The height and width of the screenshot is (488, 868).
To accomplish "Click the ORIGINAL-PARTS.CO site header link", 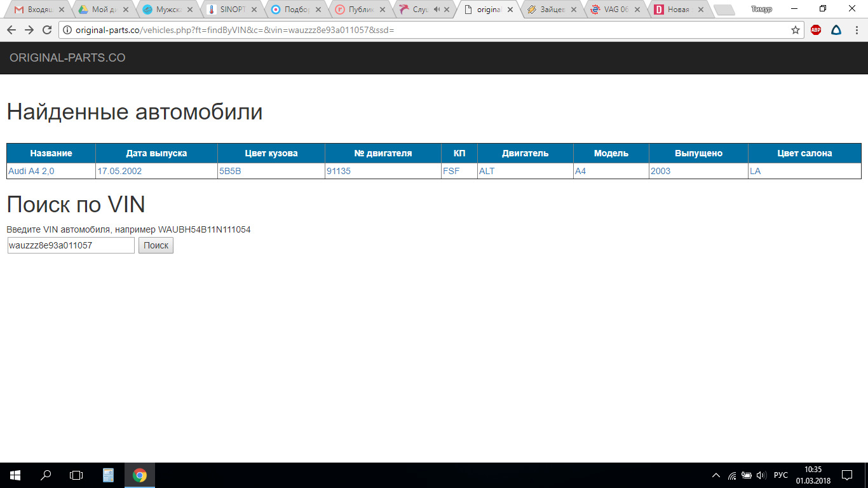I will 67,58.
